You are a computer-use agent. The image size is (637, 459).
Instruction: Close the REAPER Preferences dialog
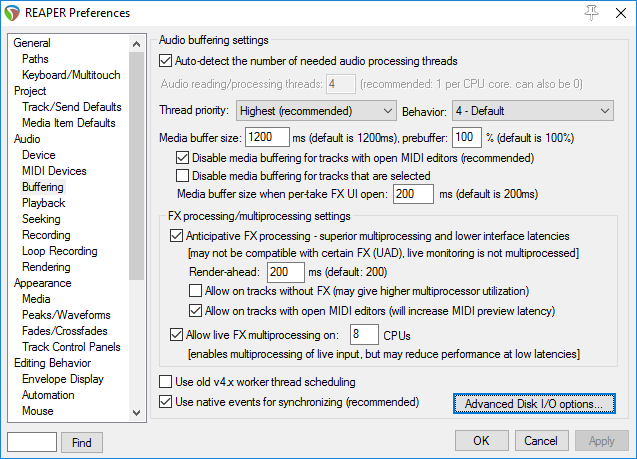coord(620,13)
